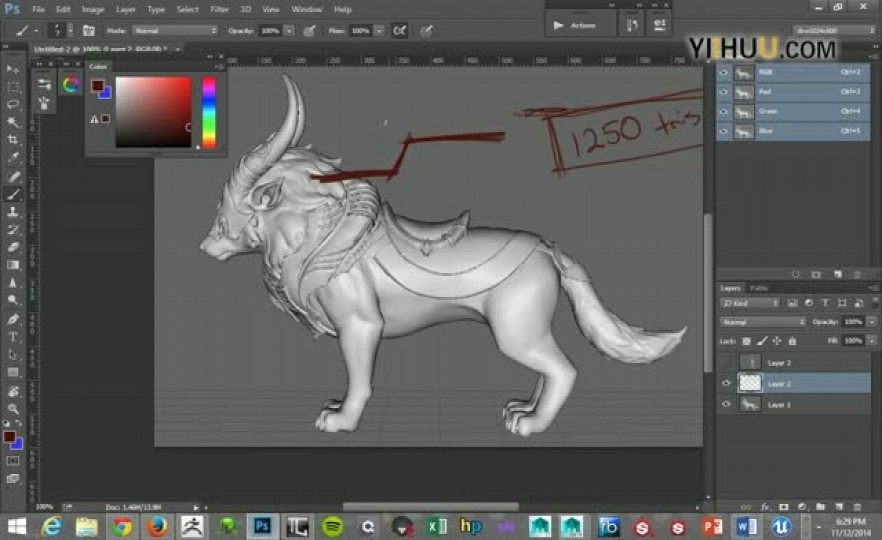
Task: Pick a color in the red color field
Action: 153,112
